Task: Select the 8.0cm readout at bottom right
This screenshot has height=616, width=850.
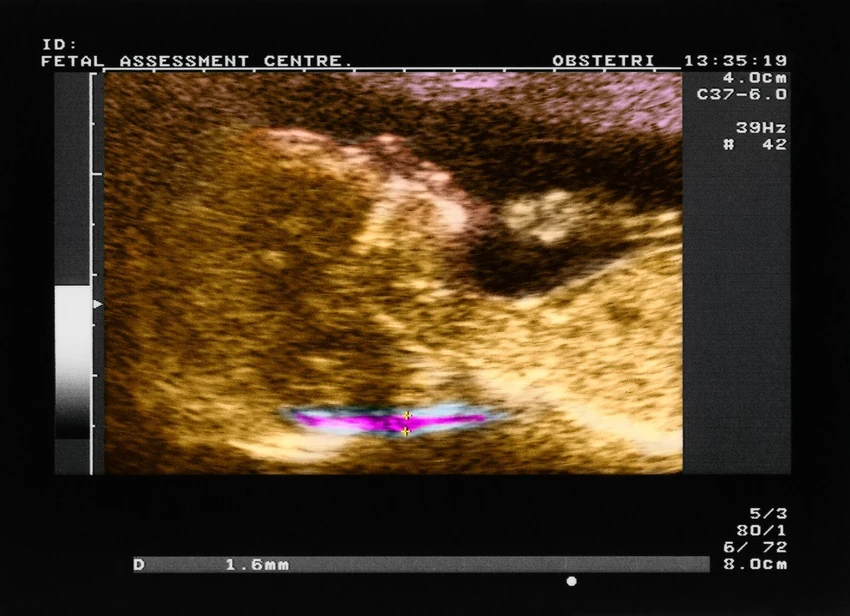Action: click(x=755, y=564)
